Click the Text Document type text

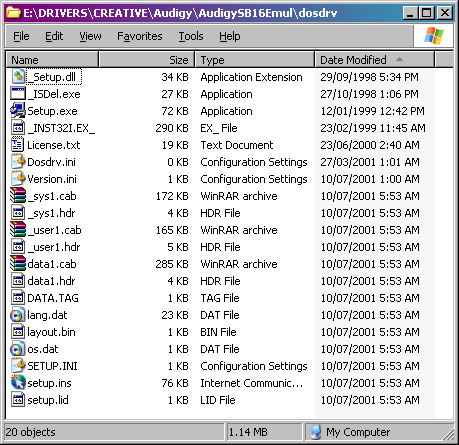pos(237,145)
